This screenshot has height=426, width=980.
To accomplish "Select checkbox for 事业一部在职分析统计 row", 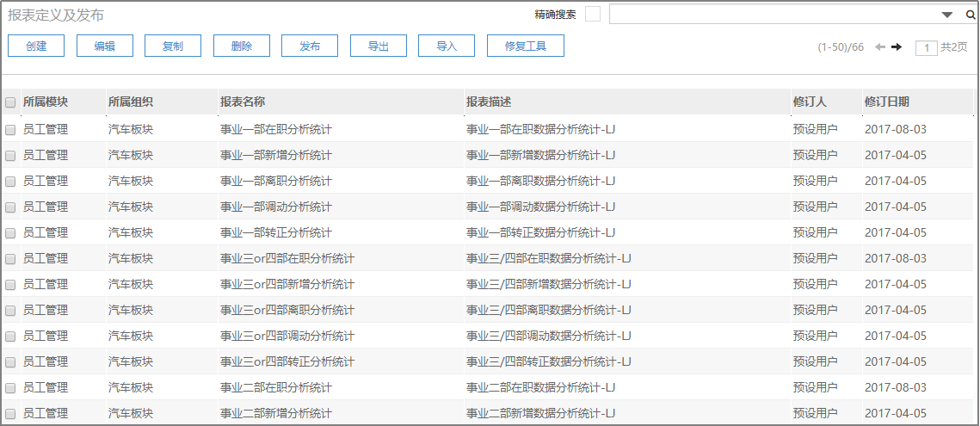I will pos(10,130).
